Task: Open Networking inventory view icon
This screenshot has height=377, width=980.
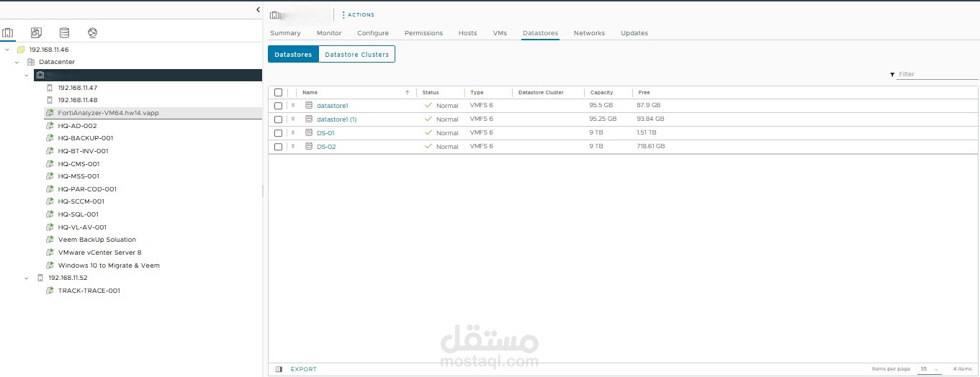Action: click(x=92, y=32)
